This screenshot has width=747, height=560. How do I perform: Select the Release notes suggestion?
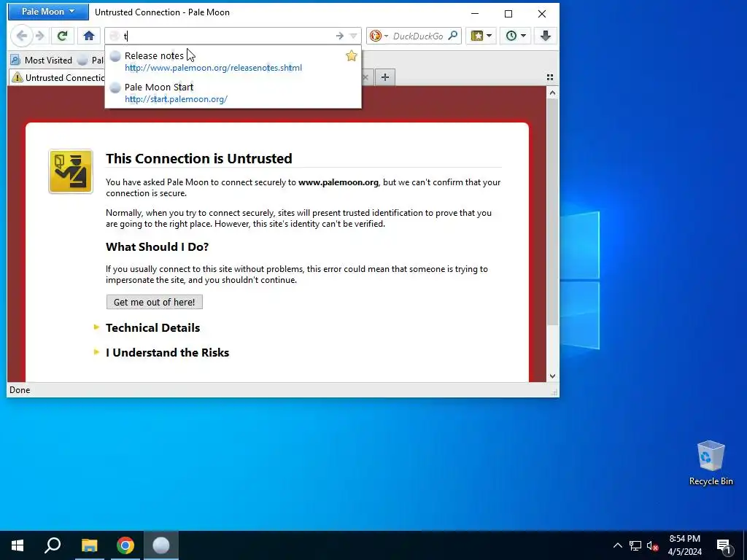click(233, 61)
